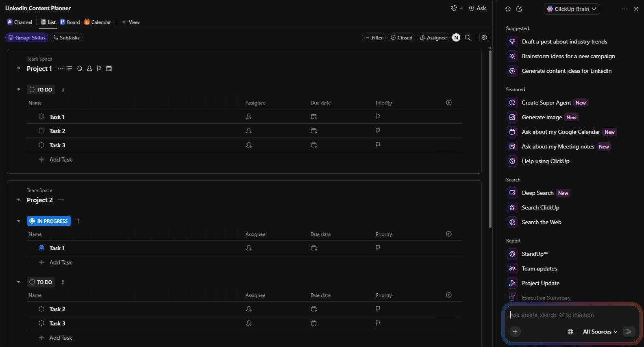Switch to the Channel tab
Image resolution: width=644 pixels, height=347 pixels.
point(20,22)
